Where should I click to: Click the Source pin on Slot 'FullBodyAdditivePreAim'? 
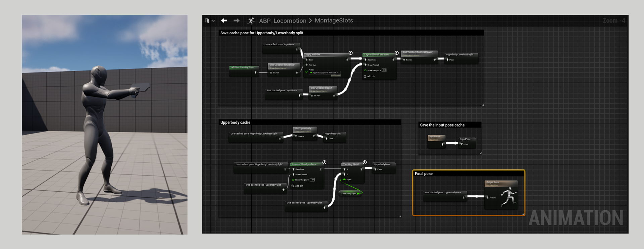point(404,60)
